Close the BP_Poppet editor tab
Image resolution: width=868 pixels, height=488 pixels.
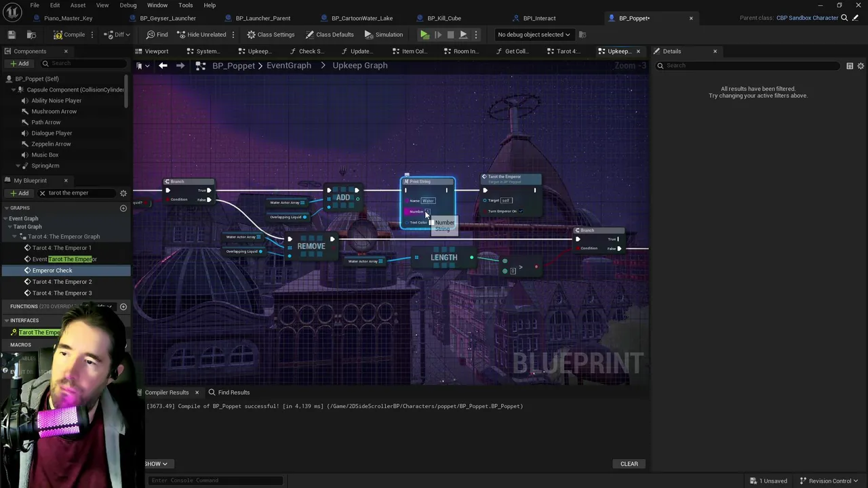tap(691, 18)
